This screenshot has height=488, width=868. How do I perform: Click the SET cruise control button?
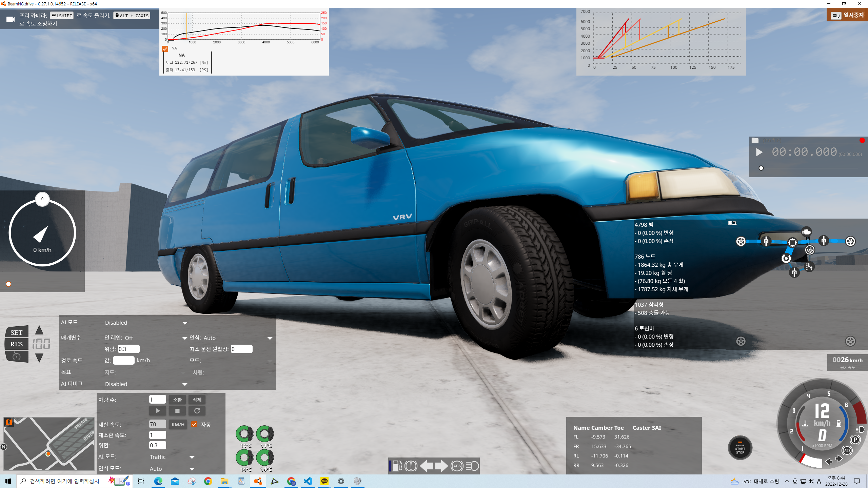coord(17,332)
